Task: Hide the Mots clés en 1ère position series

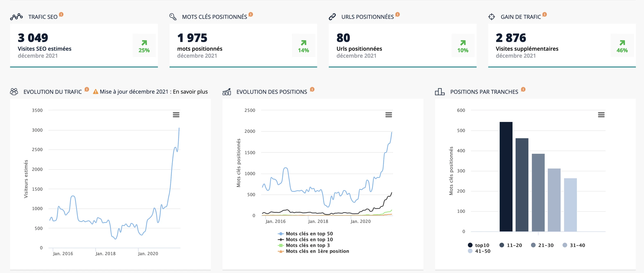Action: point(313,251)
